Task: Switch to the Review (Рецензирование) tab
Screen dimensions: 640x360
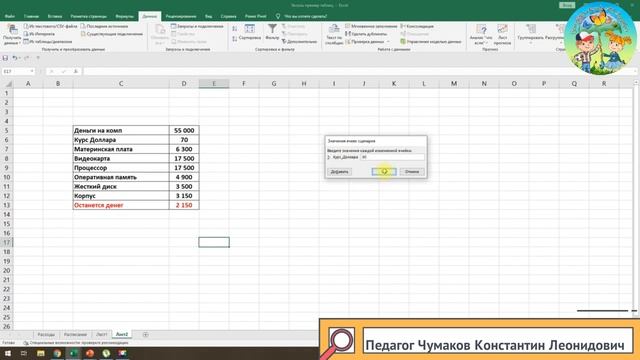Action: [x=181, y=16]
